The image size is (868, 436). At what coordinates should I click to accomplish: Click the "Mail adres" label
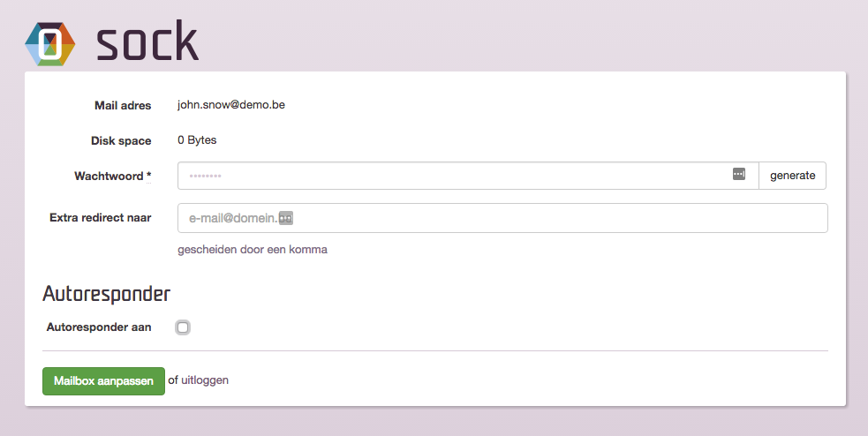pos(123,106)
